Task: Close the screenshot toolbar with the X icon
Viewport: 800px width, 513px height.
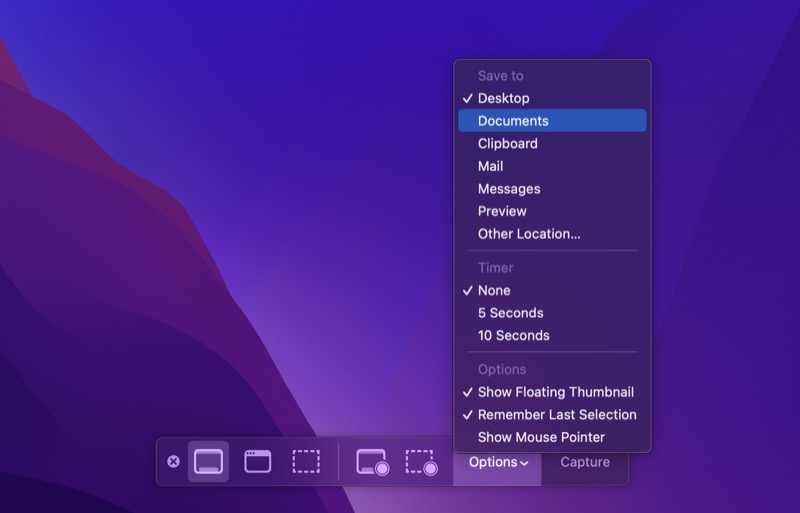Action: (173, 461)
